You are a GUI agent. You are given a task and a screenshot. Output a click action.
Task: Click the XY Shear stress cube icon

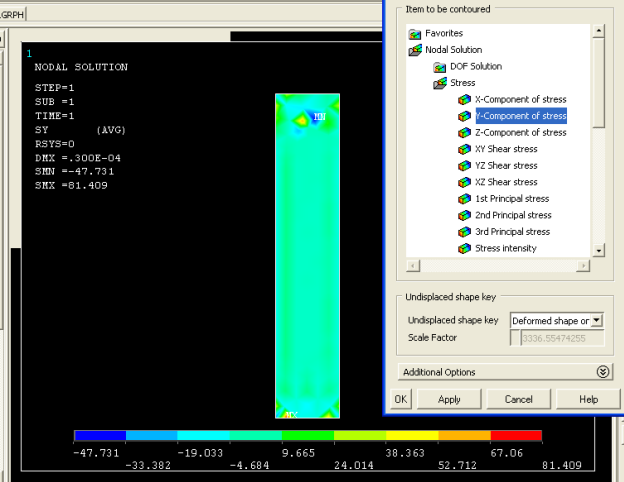click(x=464, y=149)
